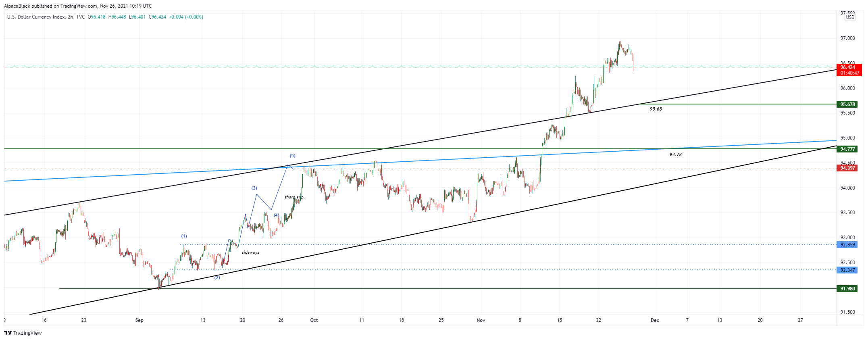
Task: Click the 93.500 price axis tick
Action: (x=847, y=213)
